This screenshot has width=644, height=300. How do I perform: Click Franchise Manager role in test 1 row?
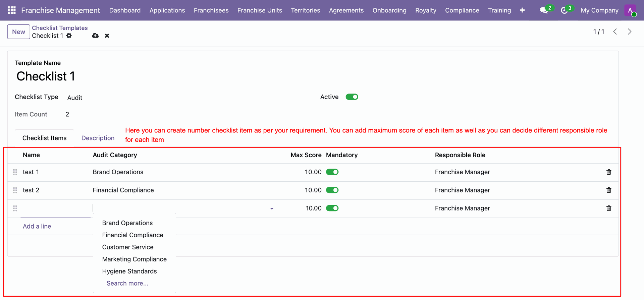pos(462,172)
